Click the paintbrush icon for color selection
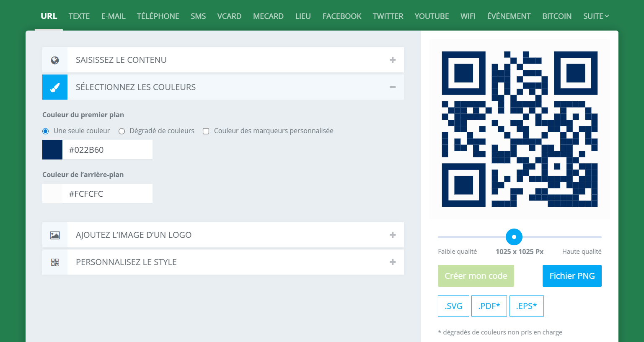 (55, 87)
